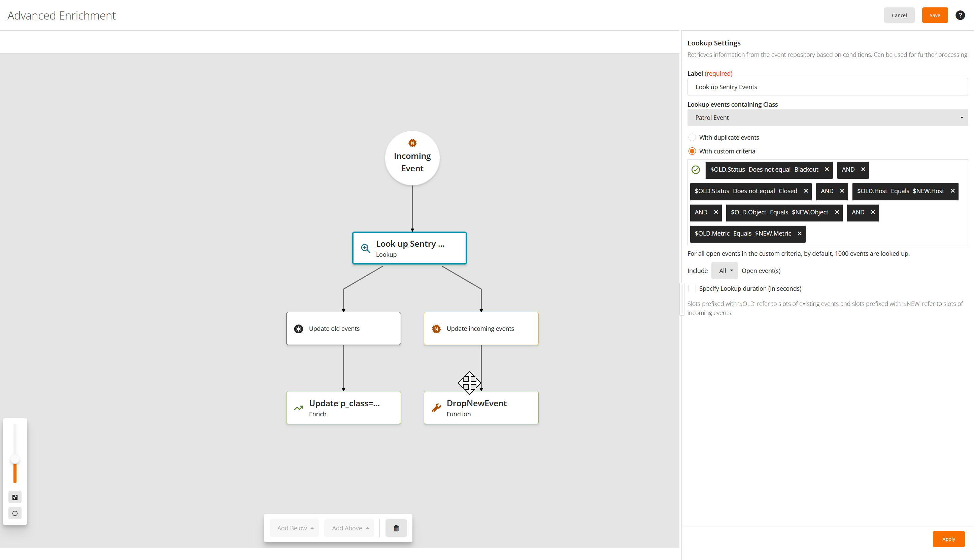Screen dimensions: 974x560
Task: Click the trash delete node icon
Action: click(396, 528)
